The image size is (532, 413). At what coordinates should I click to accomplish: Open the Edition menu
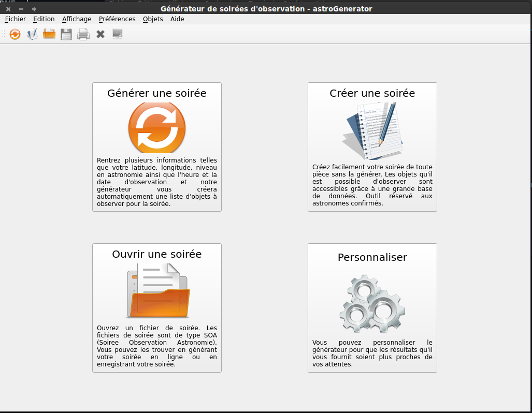44,19
